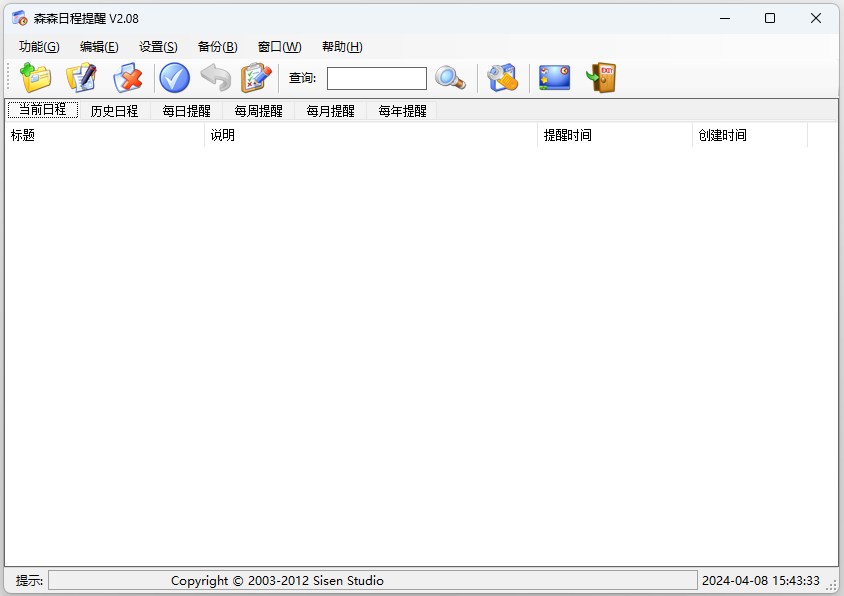Click into the 查询 search input field
Image resolution: width=844 pixels, height=596 pixels.
376,78
